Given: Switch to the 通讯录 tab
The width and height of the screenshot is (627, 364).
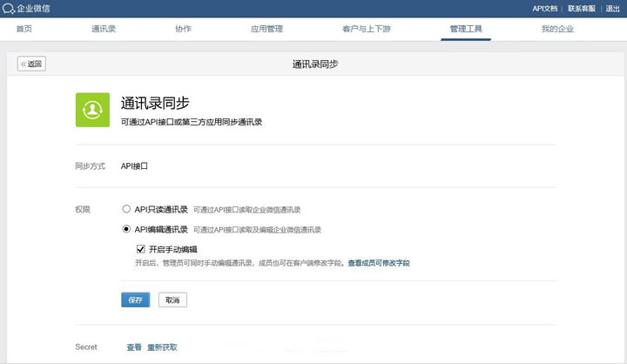Looking at the screenshot, I should 104,29.
